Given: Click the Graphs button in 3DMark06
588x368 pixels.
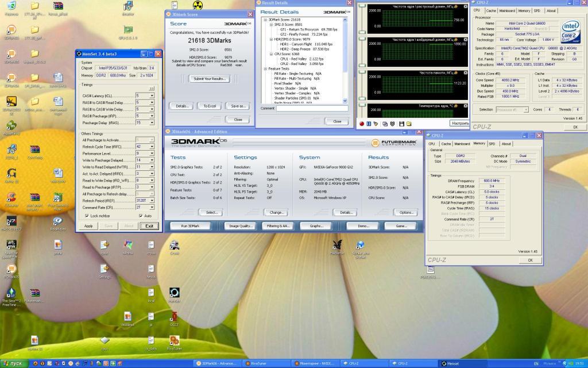Looking at the screenshot, I should point(316,226).
